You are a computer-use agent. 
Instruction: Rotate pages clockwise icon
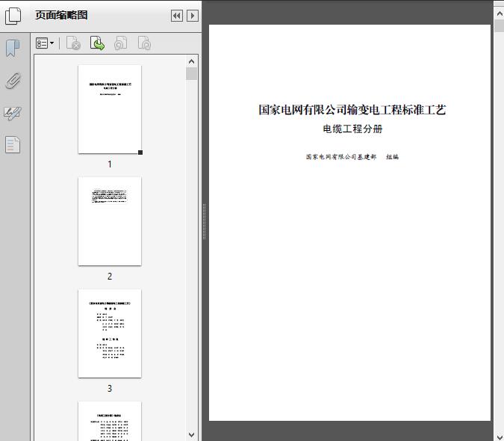coord(144,43)
